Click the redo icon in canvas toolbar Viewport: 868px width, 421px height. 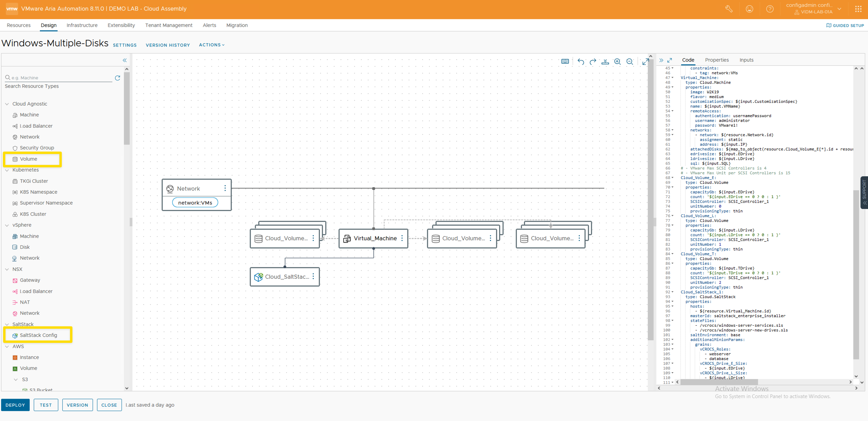coord(593,62)
